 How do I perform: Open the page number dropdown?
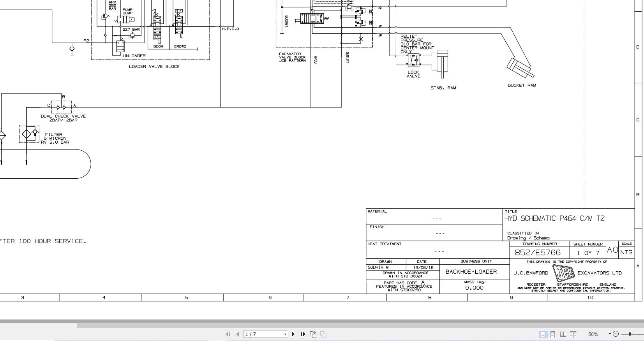click(x=286, y=334)
